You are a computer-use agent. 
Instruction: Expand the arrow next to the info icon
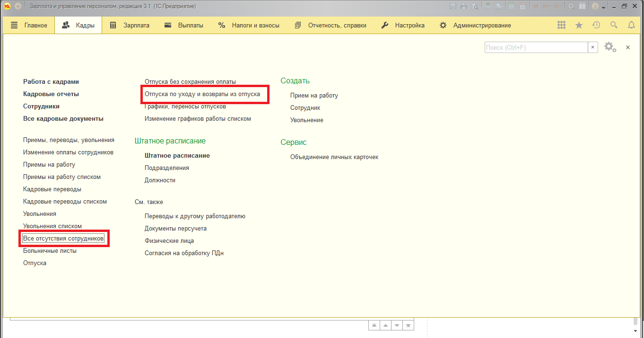click(604, 8)
